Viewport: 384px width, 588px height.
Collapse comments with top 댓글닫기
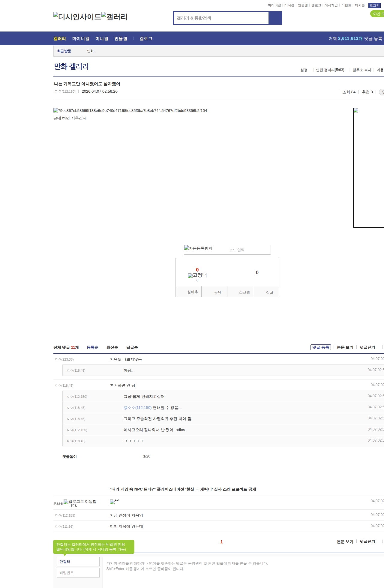pos(367,347)
